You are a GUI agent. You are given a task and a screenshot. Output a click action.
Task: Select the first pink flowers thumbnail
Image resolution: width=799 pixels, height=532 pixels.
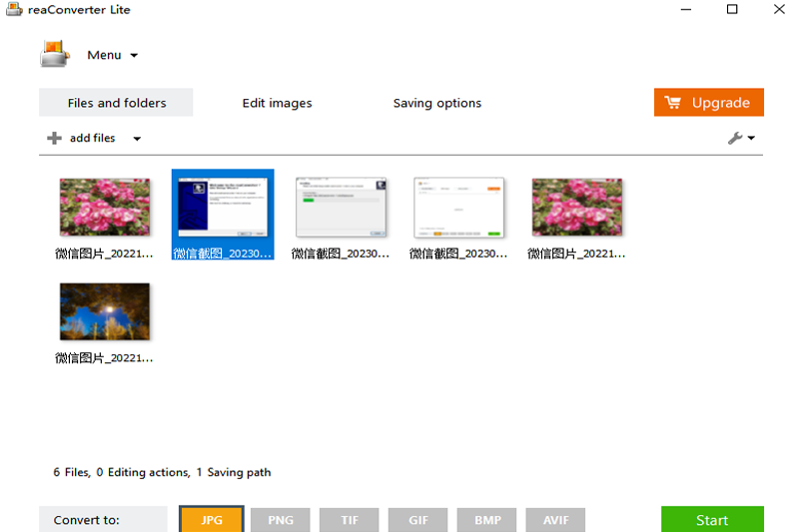click(105, 208)
